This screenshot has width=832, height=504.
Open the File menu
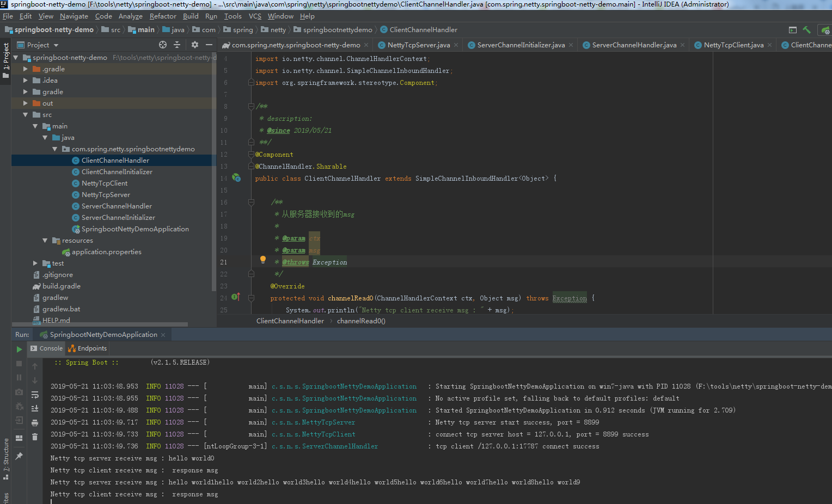coord(8,16)
